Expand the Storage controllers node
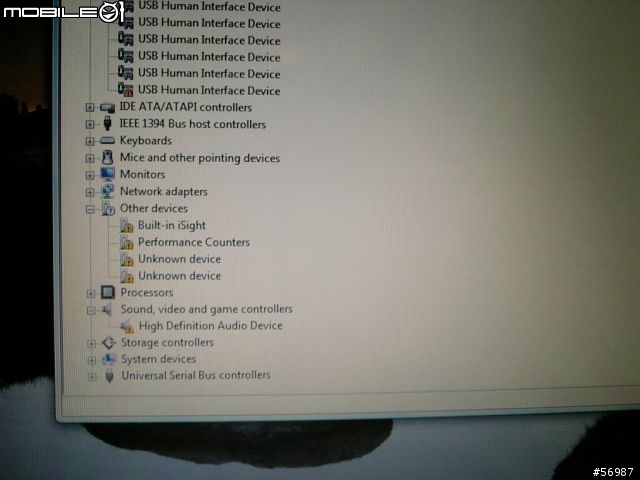This screenshot has height=480, width=640. pyautogui.click(x=91, y=344)
